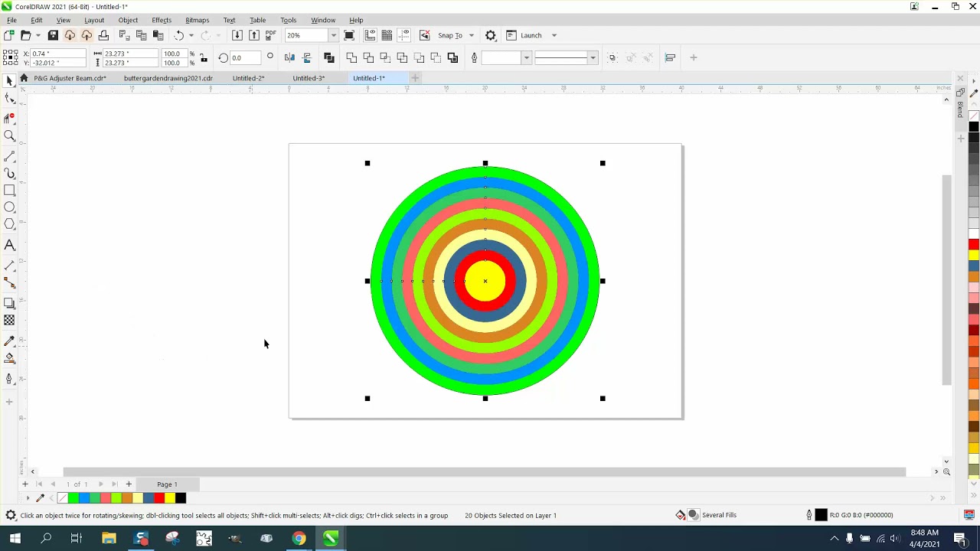Expand the Open file dropdown arrow
Screen dimensions: 980x551
coord(38,35)
